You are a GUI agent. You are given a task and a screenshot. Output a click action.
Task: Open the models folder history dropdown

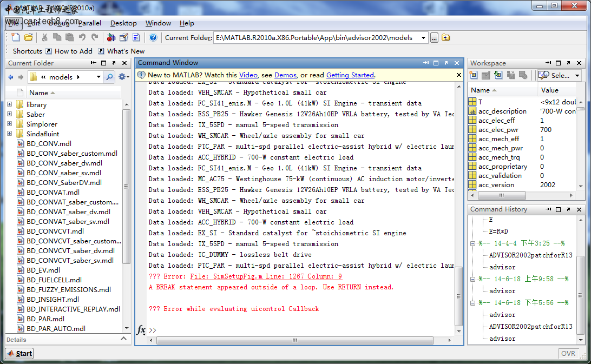pos(98,77)
